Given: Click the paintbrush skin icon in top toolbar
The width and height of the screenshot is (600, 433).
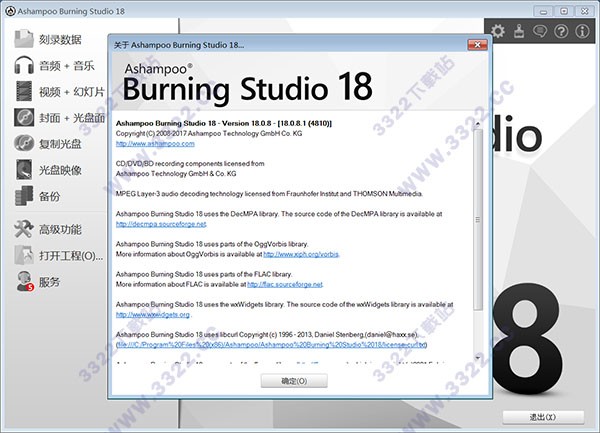Looking at the screenshot, I should coord(519,31).
